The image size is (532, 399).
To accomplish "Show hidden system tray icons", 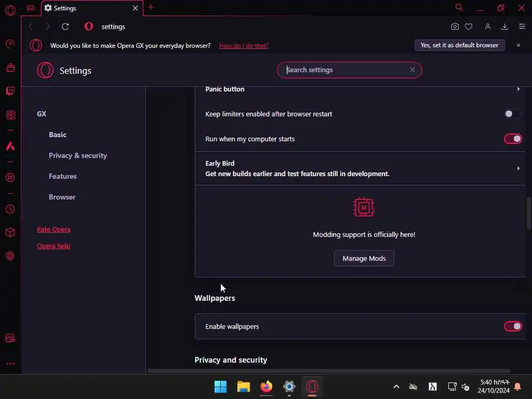I will [396, 387].
